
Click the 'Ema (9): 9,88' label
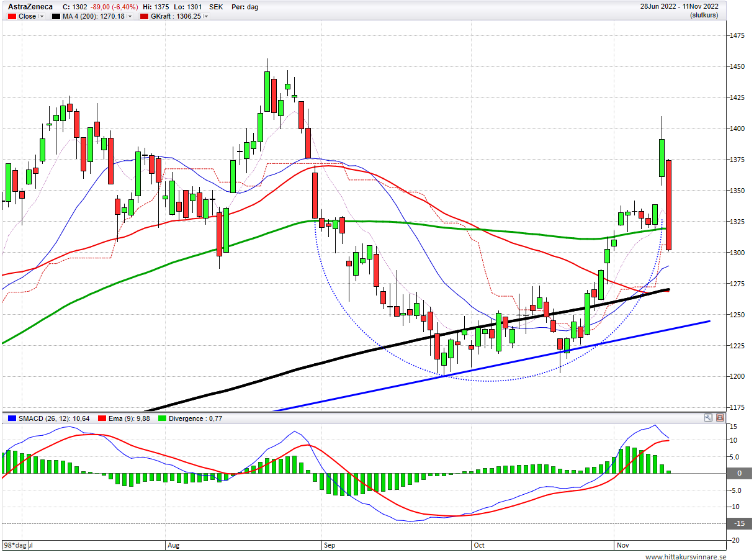130,419
